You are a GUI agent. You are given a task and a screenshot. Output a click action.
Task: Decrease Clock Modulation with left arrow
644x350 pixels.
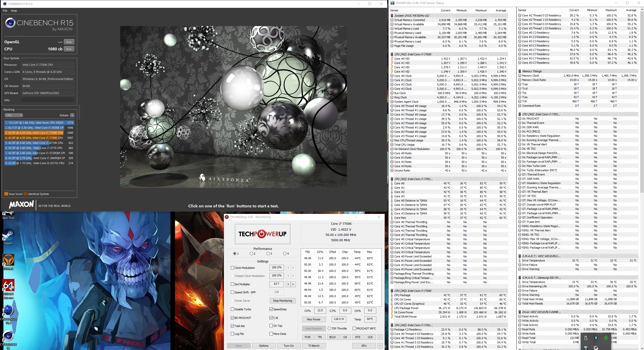pyautogui.click(x=288, y=268)
